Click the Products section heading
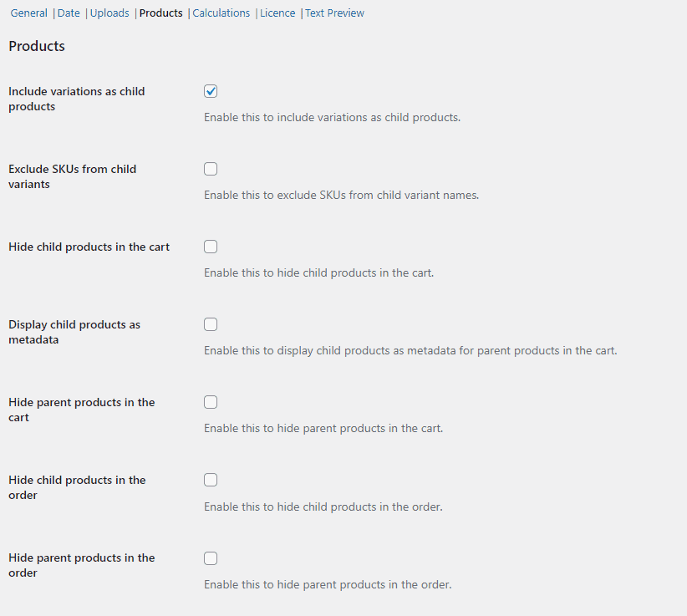The image size is (687, 616). 37,46
